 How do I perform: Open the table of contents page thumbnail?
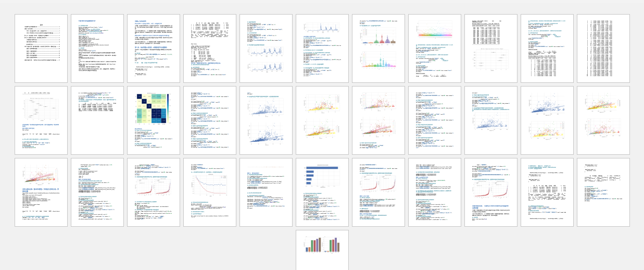pyautogui.click(x=41, y=48)
